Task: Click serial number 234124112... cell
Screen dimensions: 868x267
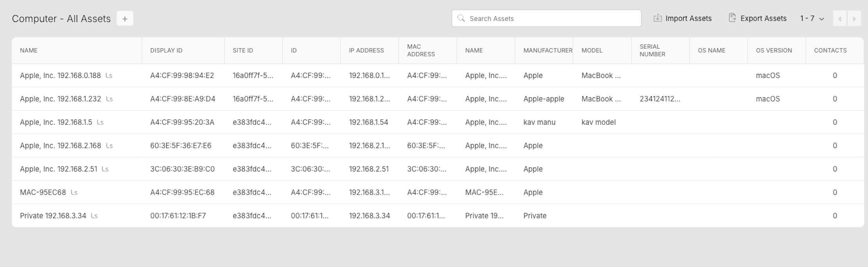Action: [660, 99]
